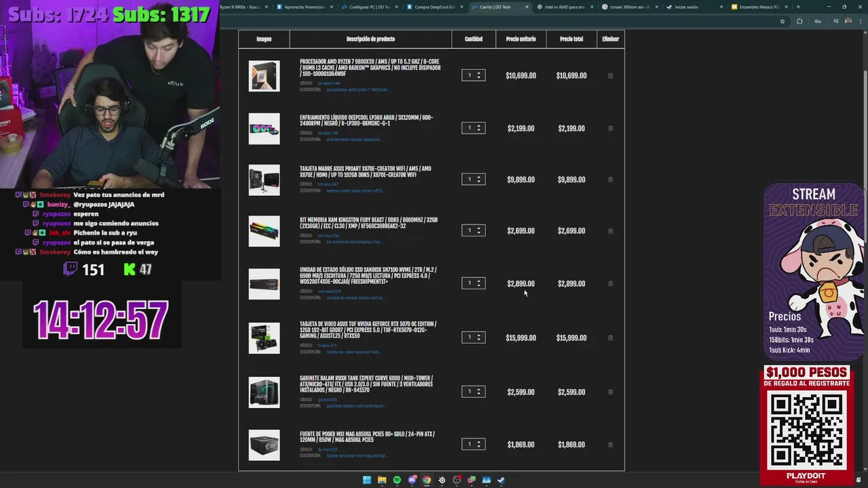The height and width of the screenshot is (488, 868).
Task: Open File Explorer from the taskbar
Action: tap(382, 480)
